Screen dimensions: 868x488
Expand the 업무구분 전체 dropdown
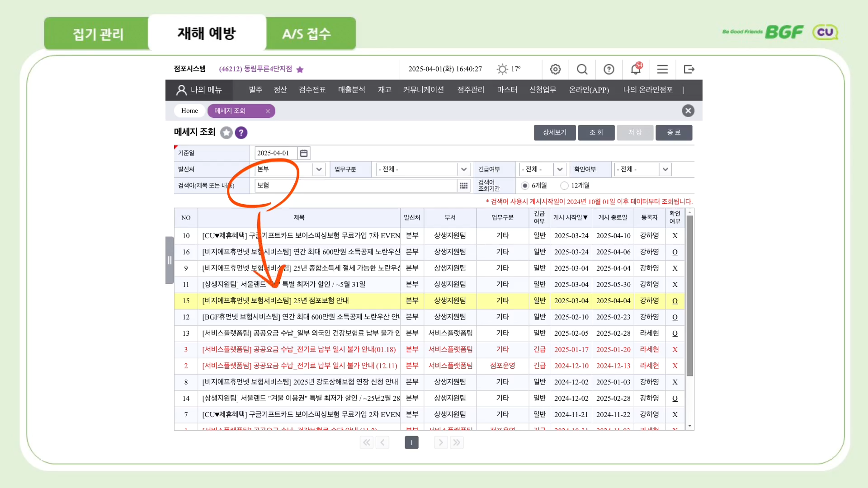(x=463, y=169)
